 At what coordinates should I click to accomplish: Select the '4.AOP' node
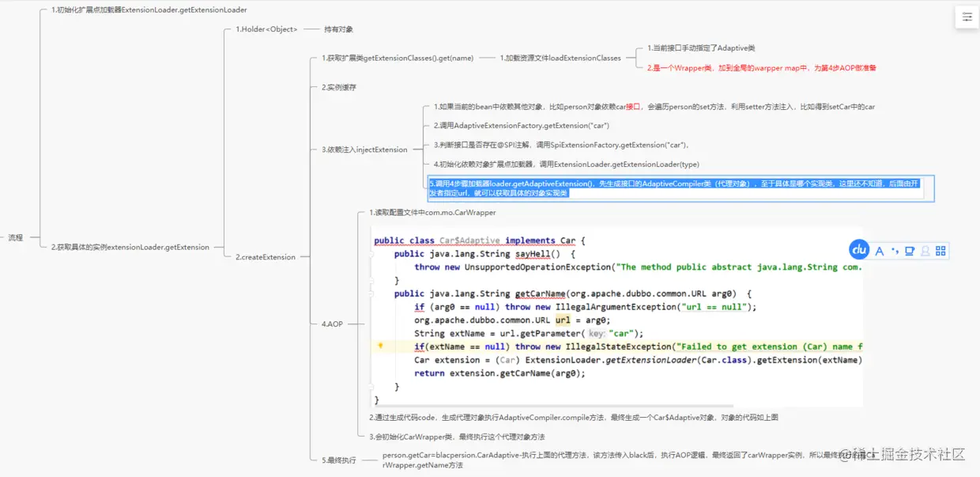coord(332,324)
